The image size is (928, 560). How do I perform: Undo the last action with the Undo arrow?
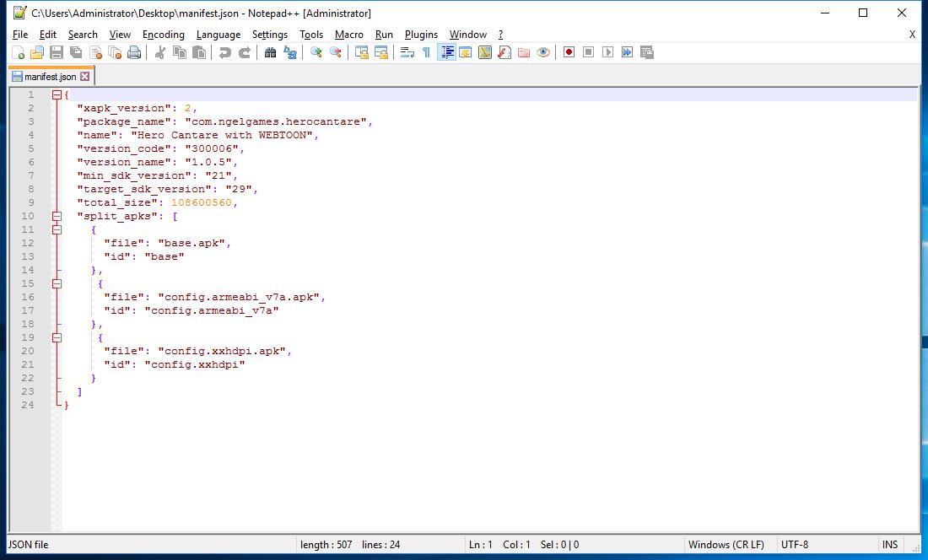pos(225,52)
